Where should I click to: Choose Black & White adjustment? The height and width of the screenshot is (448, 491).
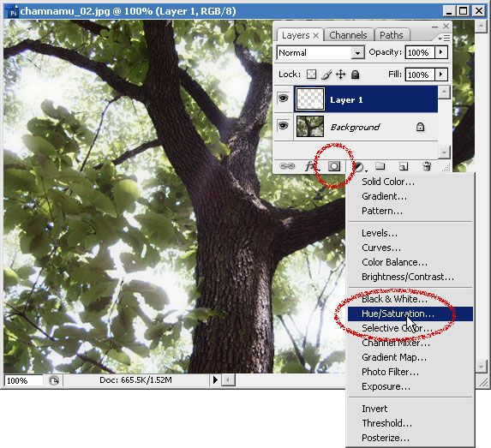click(x=410, y=299)
